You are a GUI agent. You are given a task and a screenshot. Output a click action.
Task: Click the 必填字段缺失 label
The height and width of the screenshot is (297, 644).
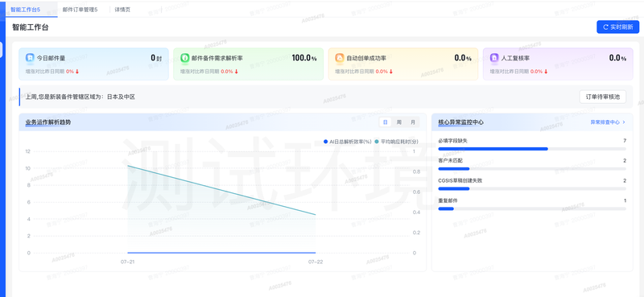tap(452, 141)
